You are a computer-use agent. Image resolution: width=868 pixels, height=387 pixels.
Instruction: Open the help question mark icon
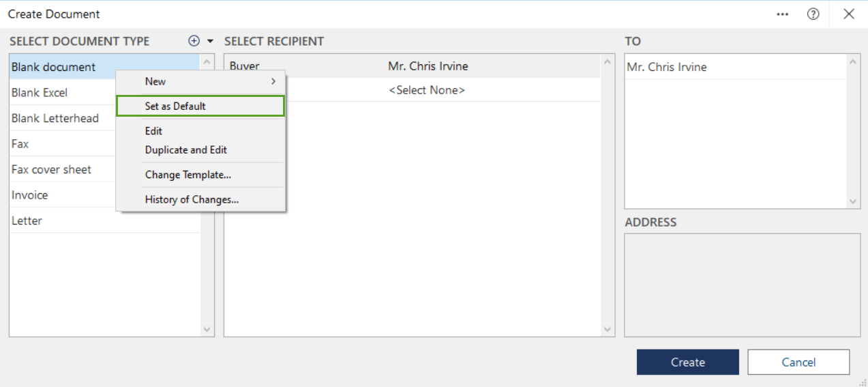click(813, 14)
